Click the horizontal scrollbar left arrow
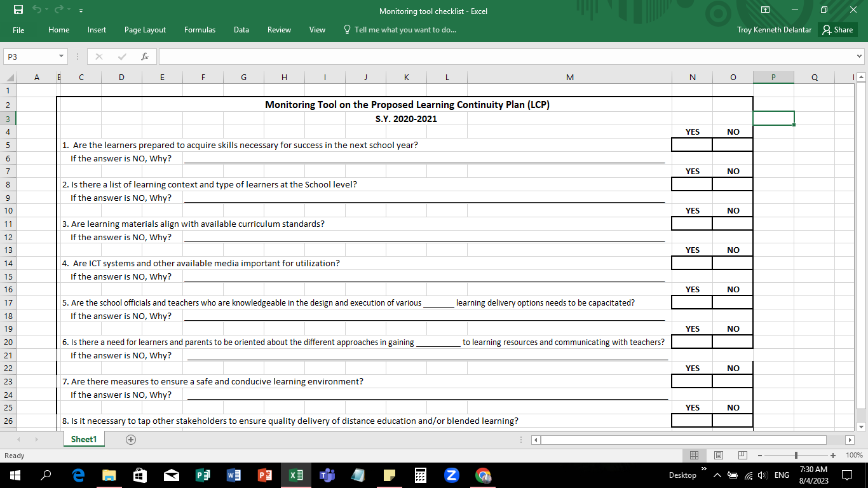Viewport: 868px width, 488px height. tap(536, 439)
